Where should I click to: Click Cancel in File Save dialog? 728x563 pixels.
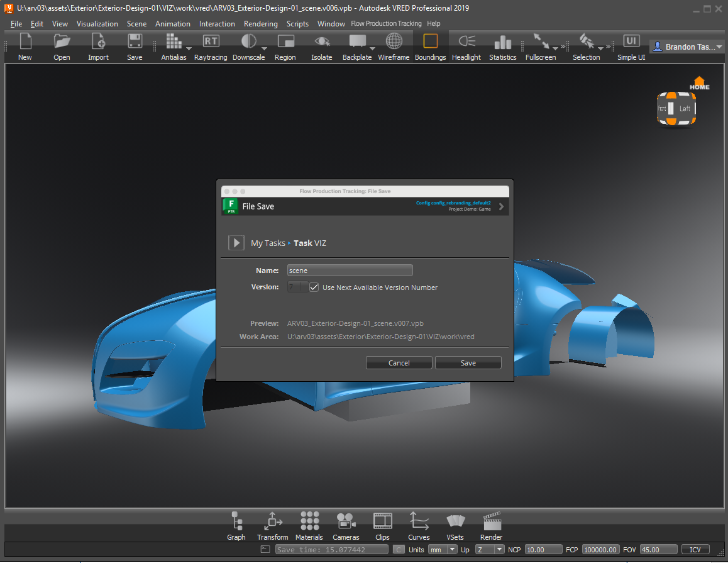(399, 363)
